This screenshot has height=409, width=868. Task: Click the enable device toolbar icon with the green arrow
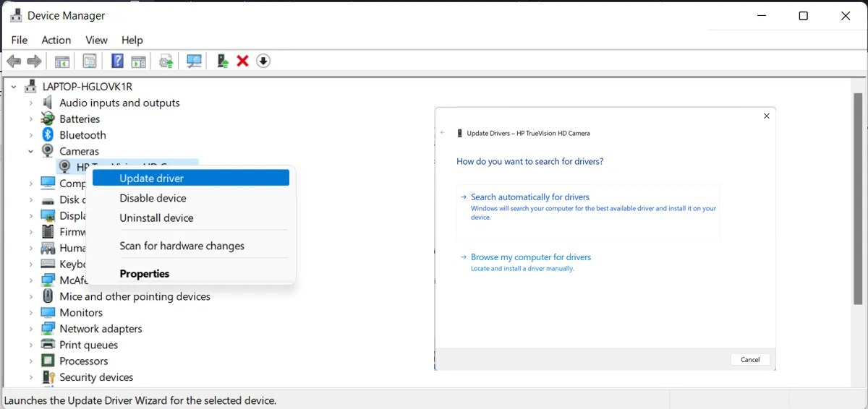(223, 61)
